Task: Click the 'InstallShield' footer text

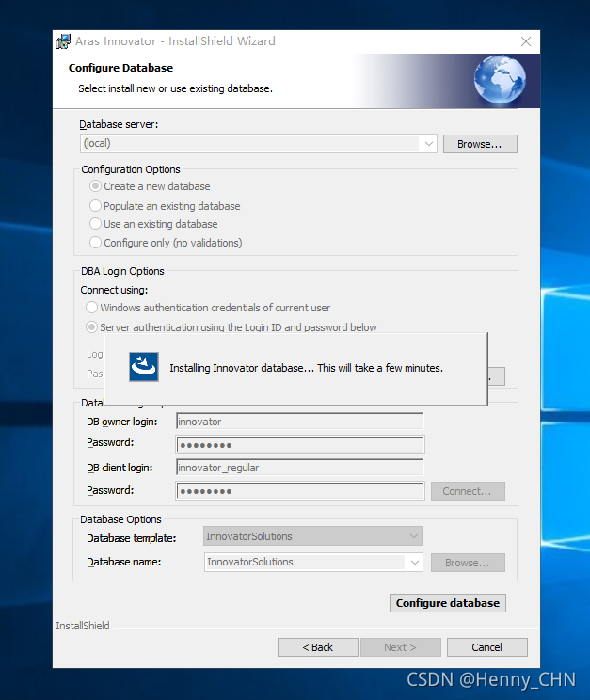Action: click(x=83, y=626)
